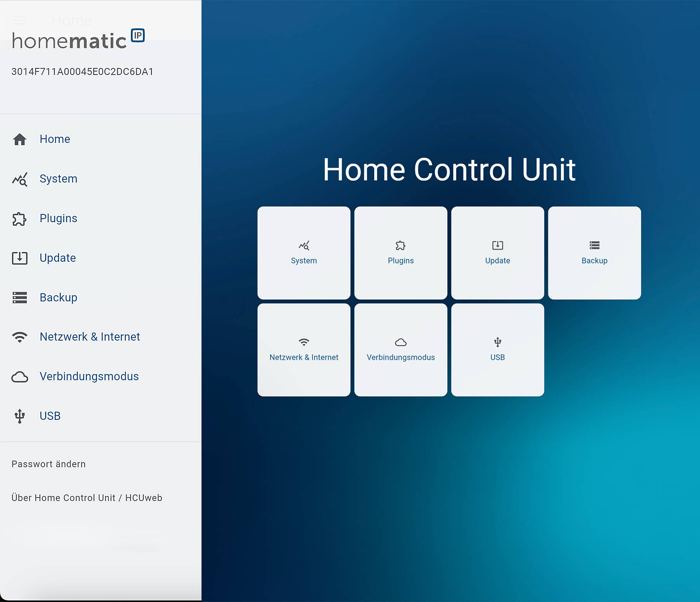Click the faded Home title in header
The image size is (700, 602).
pyautogui.click(x=72, y=20)
